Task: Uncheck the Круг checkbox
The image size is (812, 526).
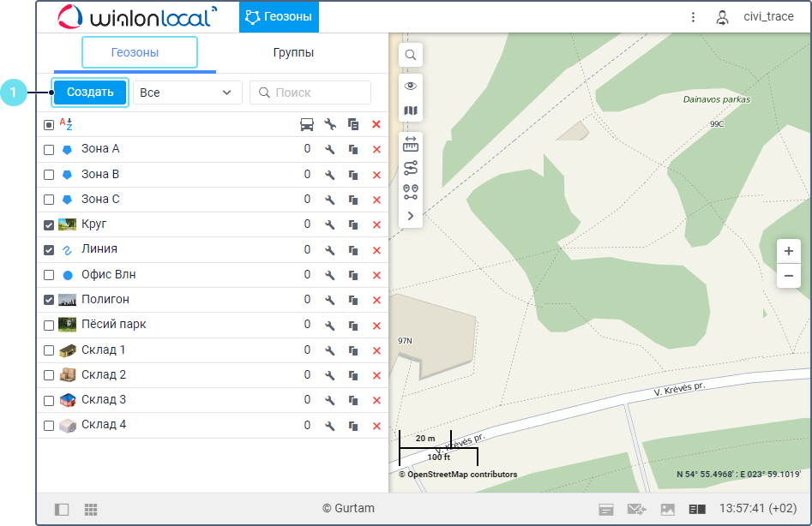Action: pyautogui.click(x=49, y=225)
